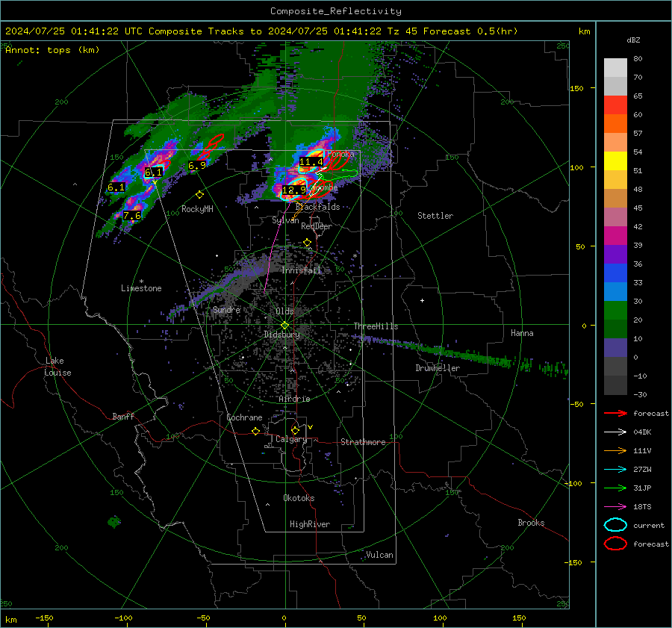Viewport: 672px width, 628px height.
Task: Click the Hanna town label
Action: pos(522,333)
